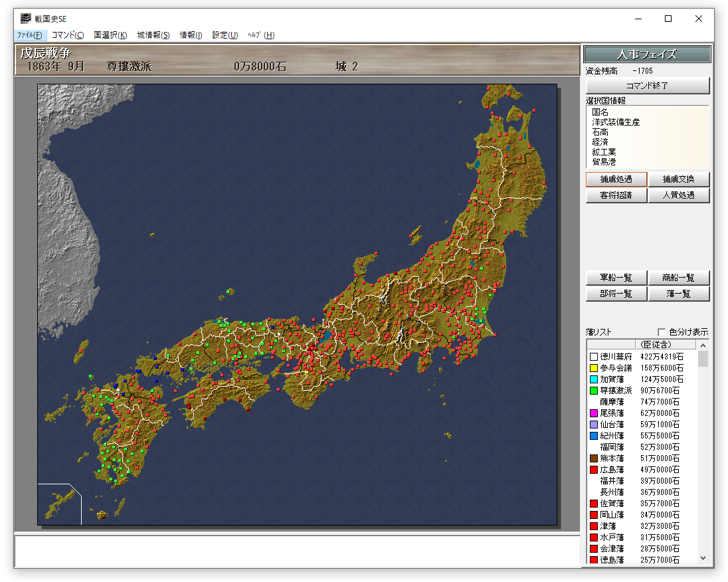Image resolution: width=728 pixels, height=582 pixels.
Task: Click the 戦国史SE app icon in title bar
Action: pos(25,19)
